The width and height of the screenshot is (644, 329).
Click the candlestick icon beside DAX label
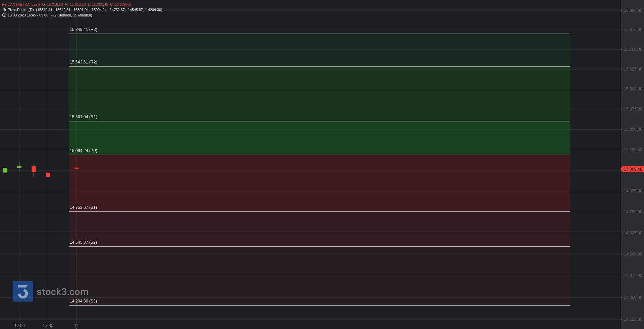click(x=4, y=5)
